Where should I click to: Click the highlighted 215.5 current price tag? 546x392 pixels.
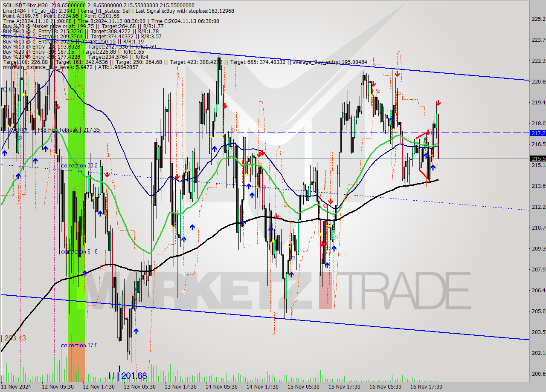pyautogui.click(x=538, y=159)
